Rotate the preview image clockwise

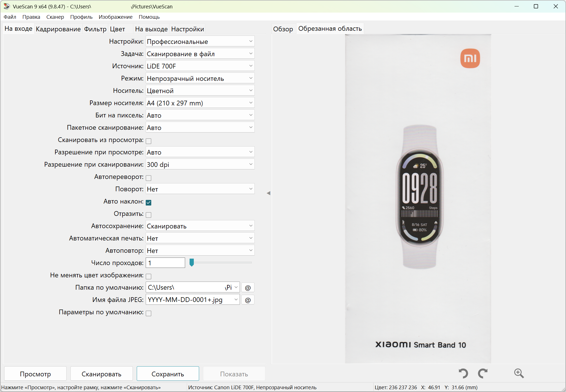click(483, 373)
